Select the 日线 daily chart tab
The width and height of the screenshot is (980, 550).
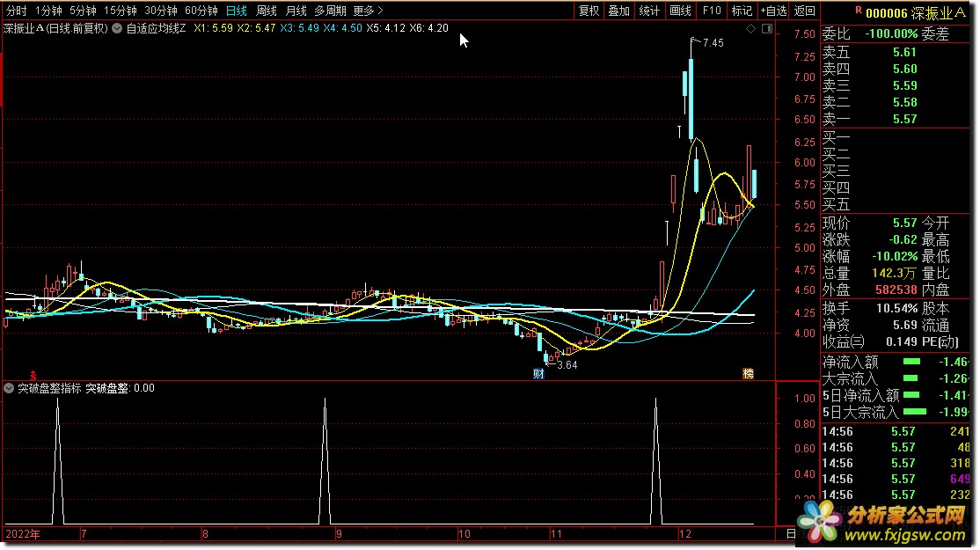point(237,11)
